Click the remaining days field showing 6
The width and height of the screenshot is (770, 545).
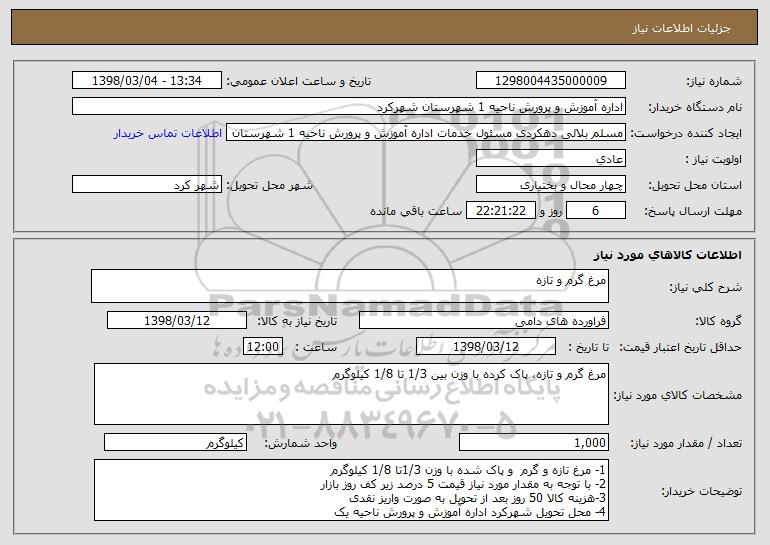pos(596,211)
